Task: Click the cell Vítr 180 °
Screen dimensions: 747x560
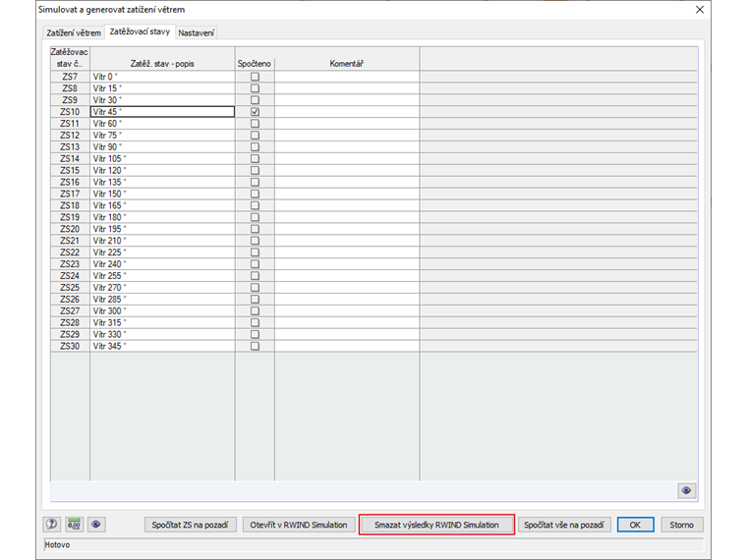Action: 162,217
